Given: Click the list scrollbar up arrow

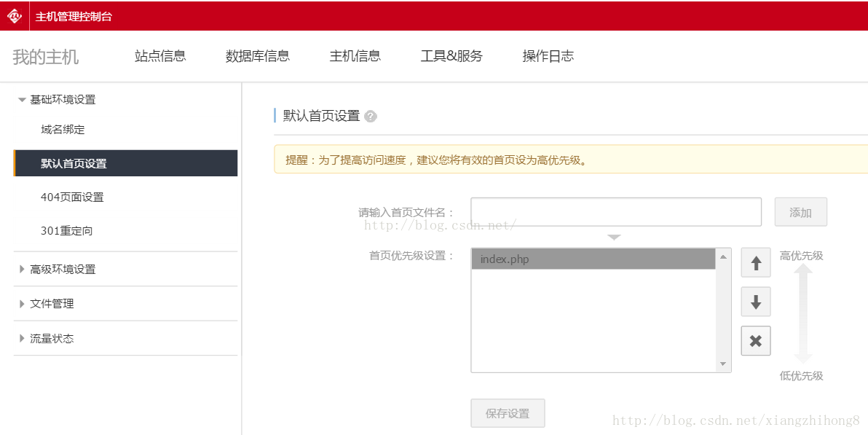Looking at the screenshot, I should [723, 256].
